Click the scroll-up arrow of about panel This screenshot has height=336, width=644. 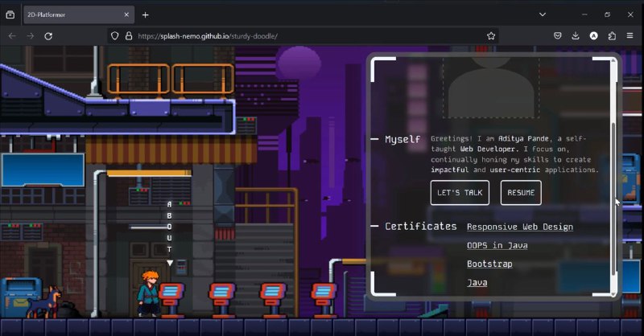[613, 61]
